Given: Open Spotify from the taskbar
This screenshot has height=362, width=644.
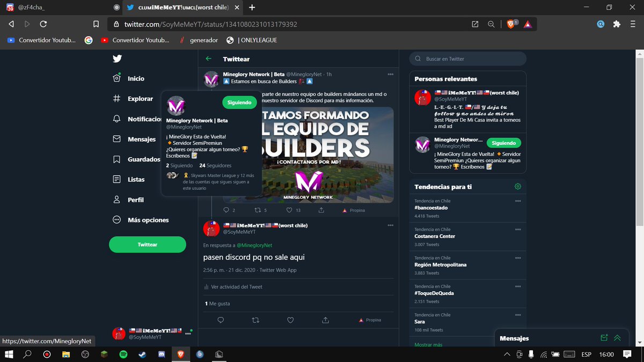Looking at the screenshot, I should pyautogui.click(x=123, y=354).
